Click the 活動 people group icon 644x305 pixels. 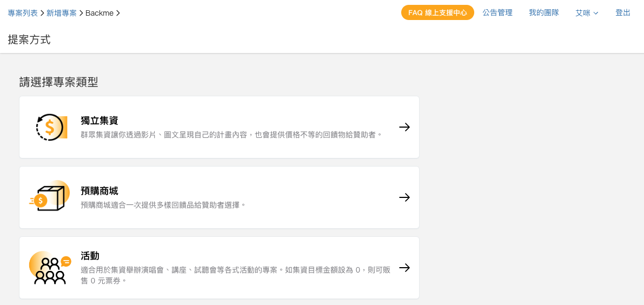point(50,268)
